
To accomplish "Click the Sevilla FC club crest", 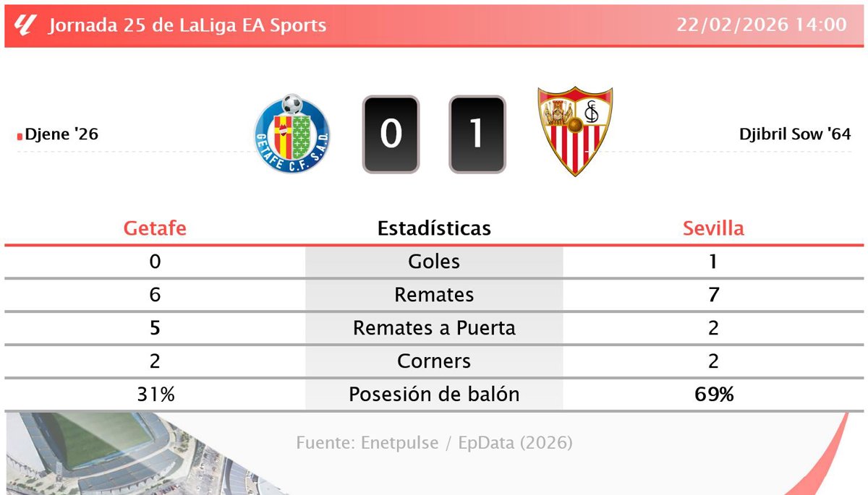I will pyautogui.click(x=575, y=132).
